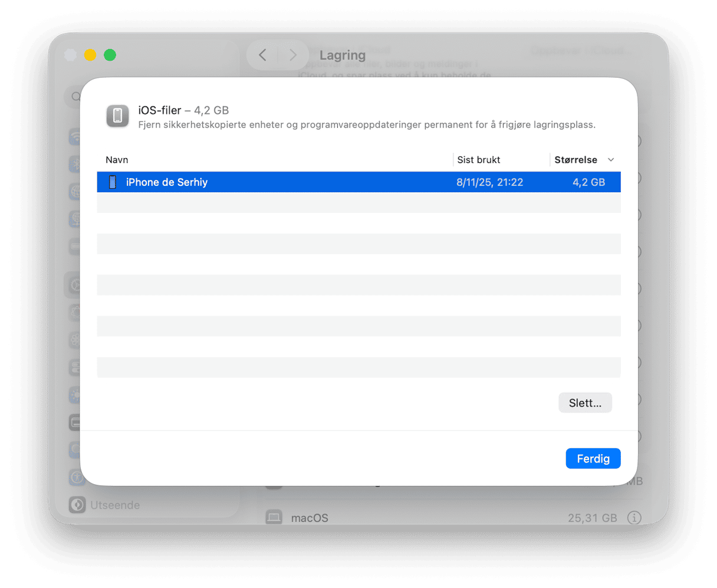The width and height of the screenshot is (717, 588).
Task: Toggle sort order chevron next to Størrelse
Action: pyautogui.click(x=611, y=160)
